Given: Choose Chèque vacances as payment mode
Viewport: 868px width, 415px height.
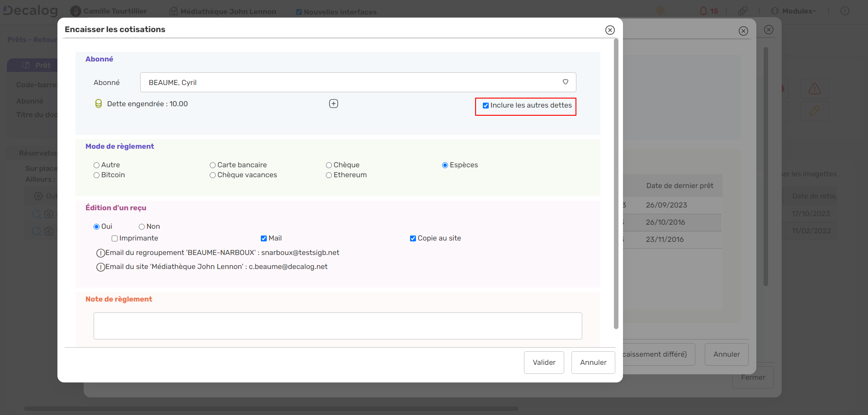Looking at the screenshot, I should point(212,175).
